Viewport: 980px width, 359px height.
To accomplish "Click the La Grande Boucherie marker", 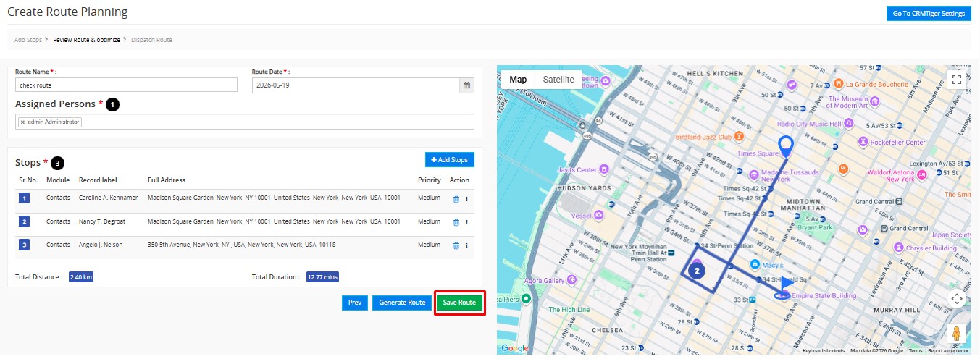I will click(x=838, y=84).
